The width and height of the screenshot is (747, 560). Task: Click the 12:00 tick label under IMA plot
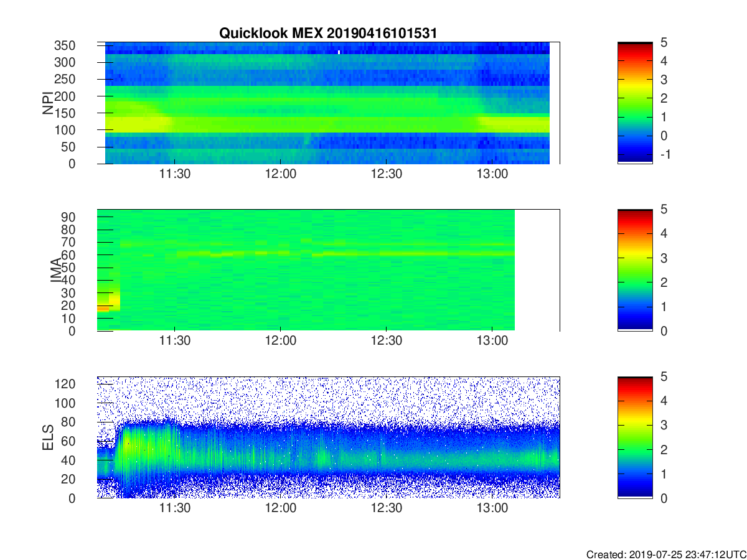click(x=281, y=342)
